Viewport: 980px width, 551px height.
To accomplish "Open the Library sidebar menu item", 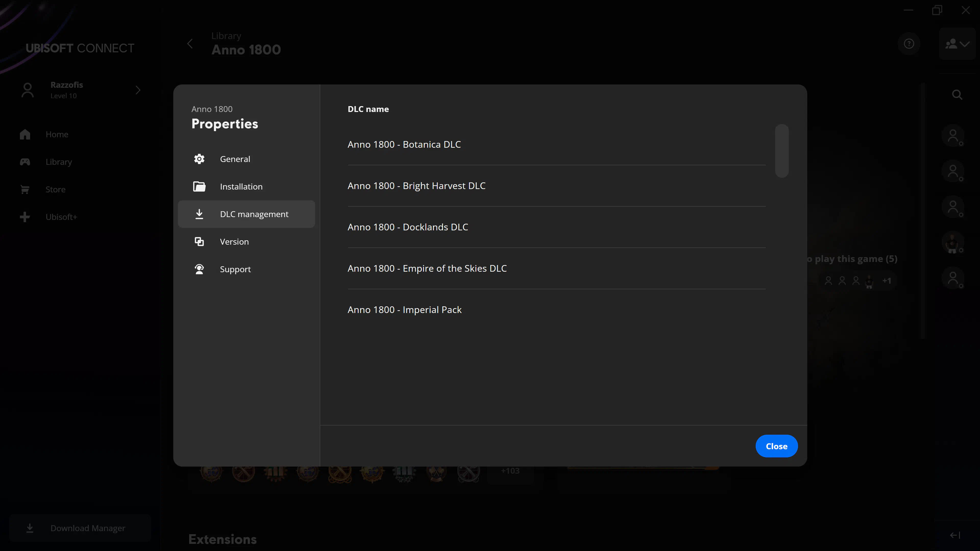I will (x=58, y=162).
